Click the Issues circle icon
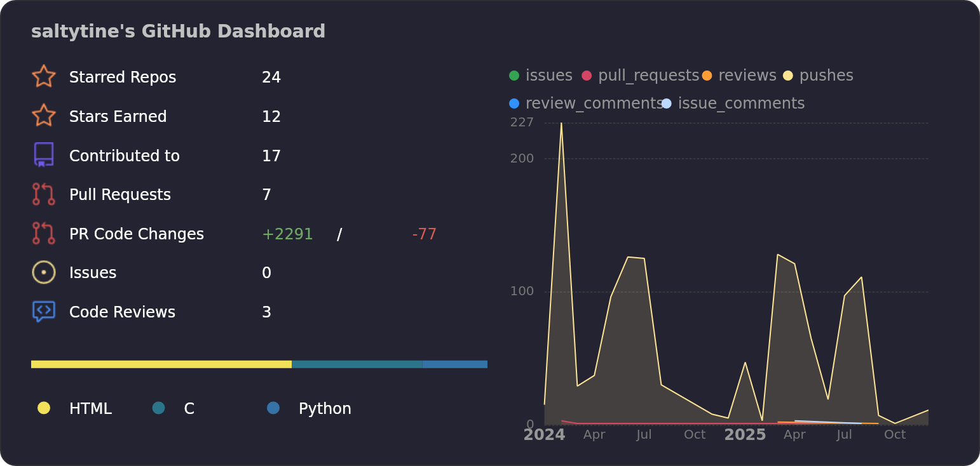Image resolution: width=980 pixels, height=466 pixels. coord(43,272)
